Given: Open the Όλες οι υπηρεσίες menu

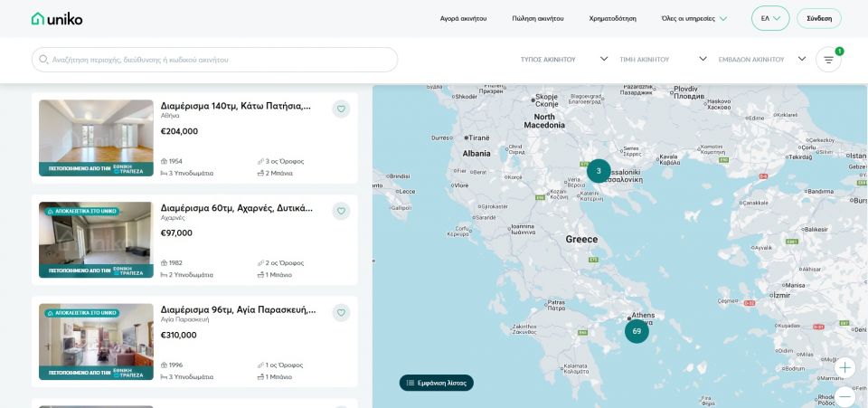Looking at the screenshot, I should pos(693,18).
